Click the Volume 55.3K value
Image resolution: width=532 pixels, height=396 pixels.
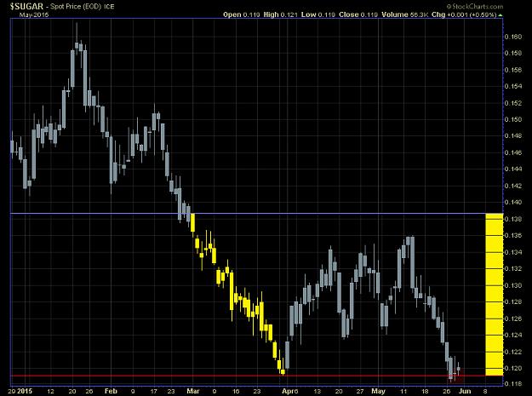coord(405,14)
